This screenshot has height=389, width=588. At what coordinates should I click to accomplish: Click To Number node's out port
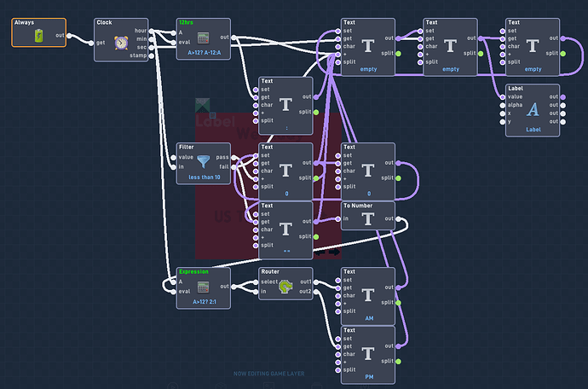tap(398, 218)
